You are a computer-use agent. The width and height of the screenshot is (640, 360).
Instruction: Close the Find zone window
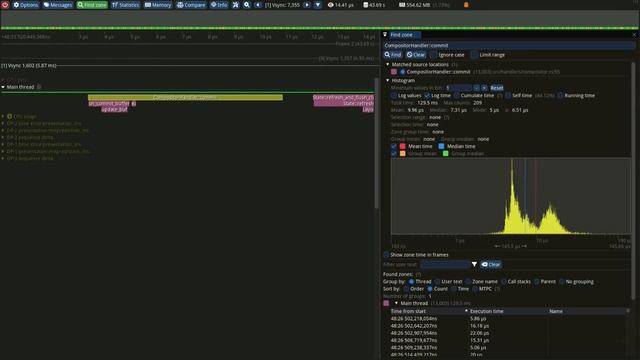[x=634, y=35]
